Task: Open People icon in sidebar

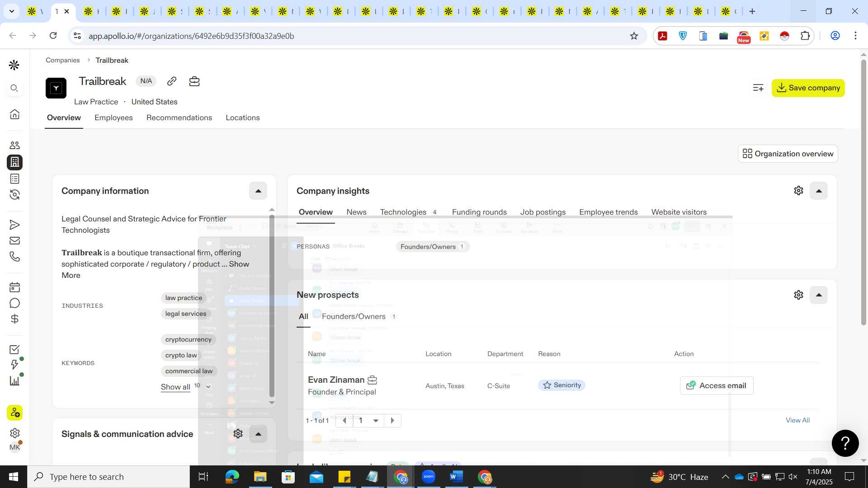Action: (14, 145)
